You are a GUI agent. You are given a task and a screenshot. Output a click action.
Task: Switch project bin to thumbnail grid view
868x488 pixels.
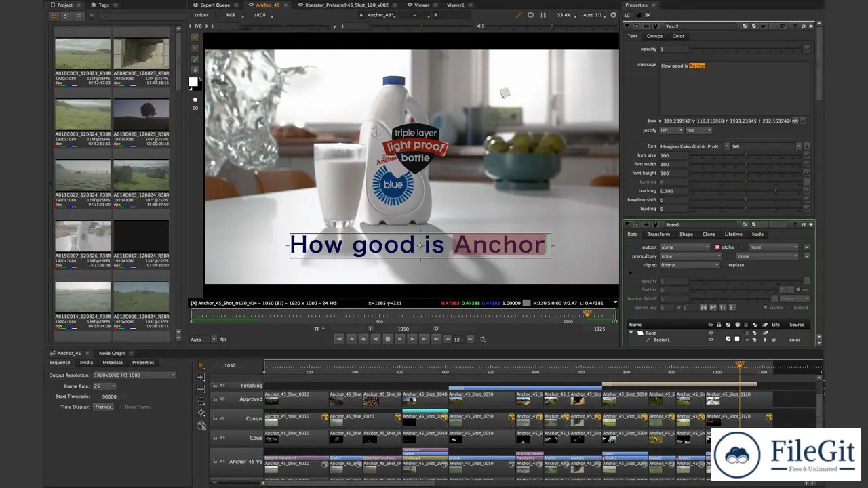click(x=55, y=16)
